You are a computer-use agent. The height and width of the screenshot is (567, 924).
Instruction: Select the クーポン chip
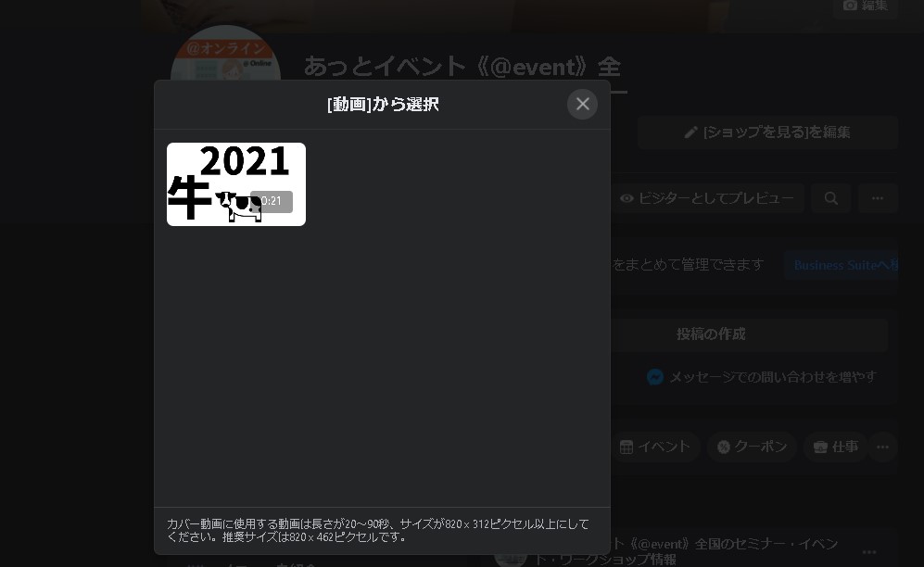752,447
